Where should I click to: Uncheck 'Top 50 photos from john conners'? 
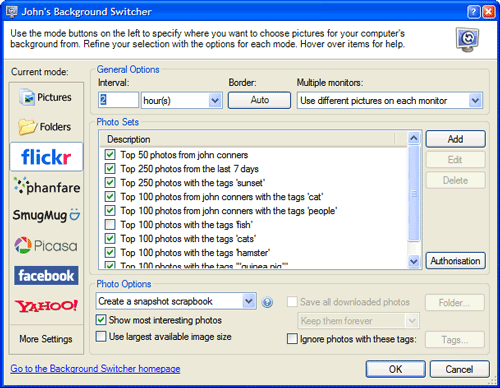click(x=110, y=155)
